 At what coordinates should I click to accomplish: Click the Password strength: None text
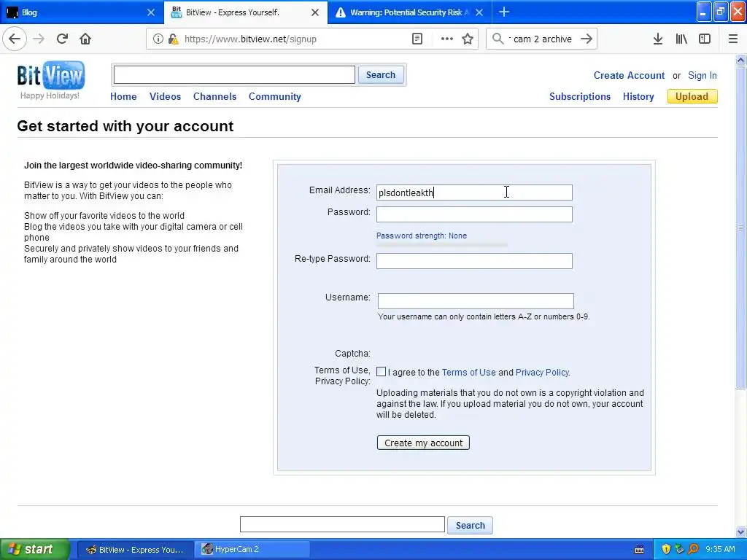pyautogui.click(x=422, y=236)
